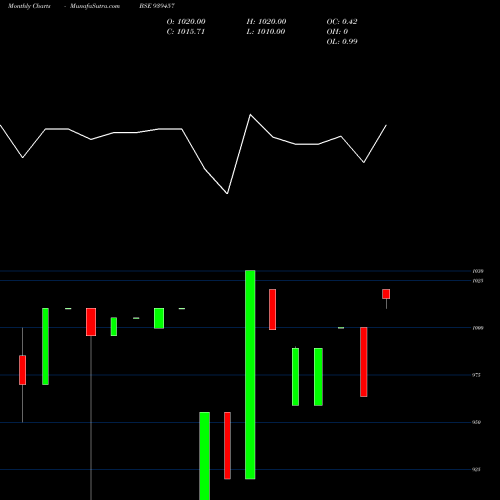Screen dimensions: 500x500
Task: Click the 975 price axis label
Action: click(x=477, y=375)
